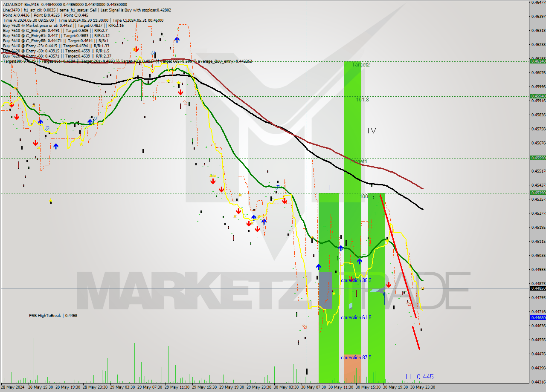Viewport: 546px width, 392px height.
Task: Select the yellow star marker near 30 May 07:30
Action: (x=334, y=294)
